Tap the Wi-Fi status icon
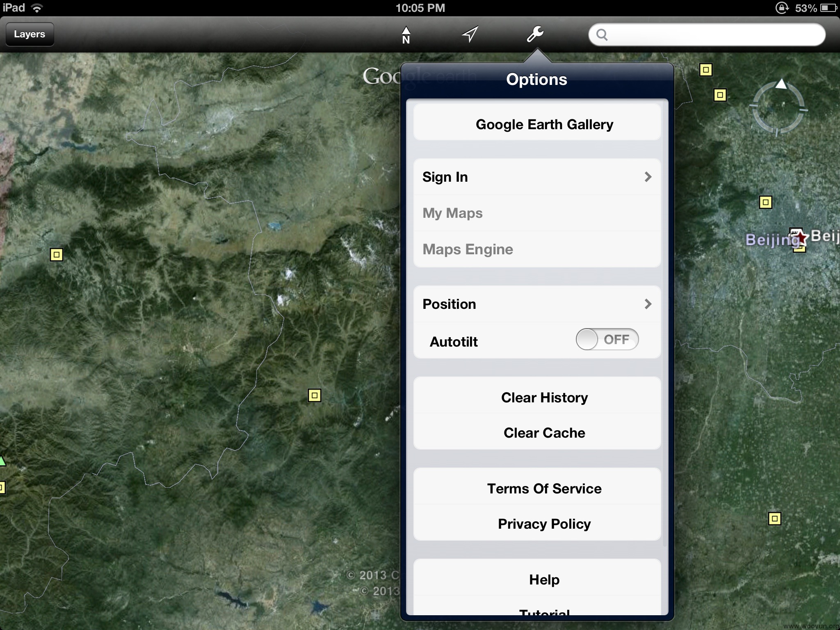This screenshot has width=840, height=630. 37,8
